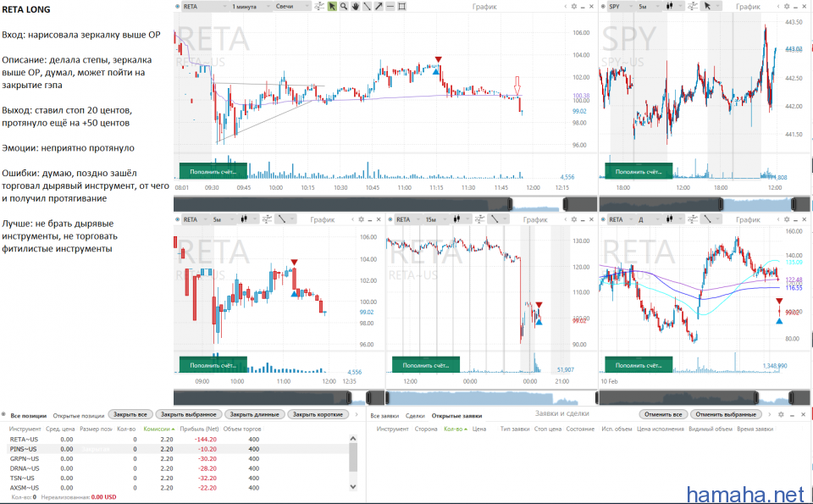This screenshot has width=813, height=504.
Task: Select DRNA~US row in positions table
Action: click(x=178, y=468)
